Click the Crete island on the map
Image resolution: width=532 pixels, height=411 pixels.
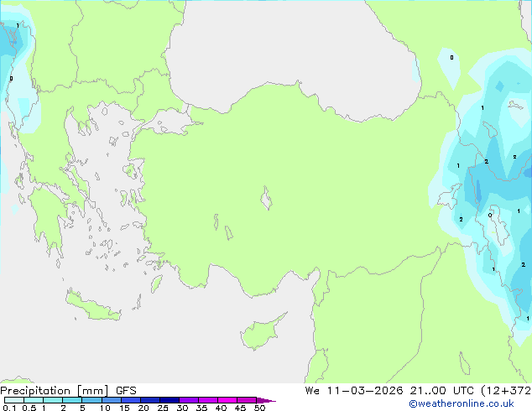click(93, 307)
